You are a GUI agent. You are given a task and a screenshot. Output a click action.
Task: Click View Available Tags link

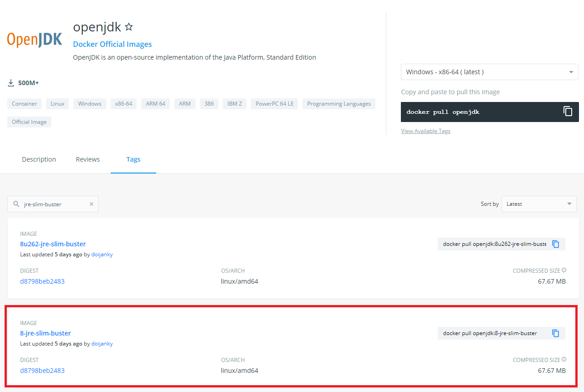(x=425, y=131)
